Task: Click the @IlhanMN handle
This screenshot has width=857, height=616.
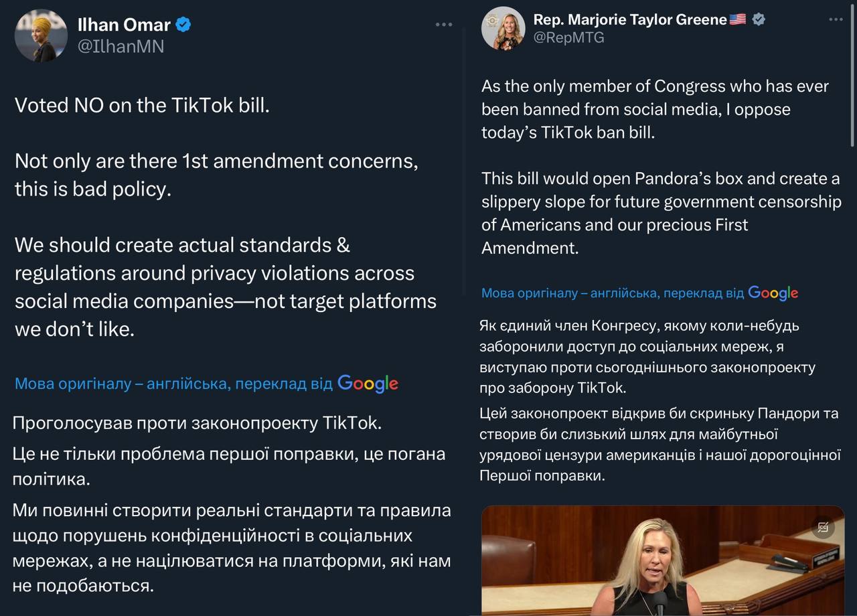Action: pos(121,46)
